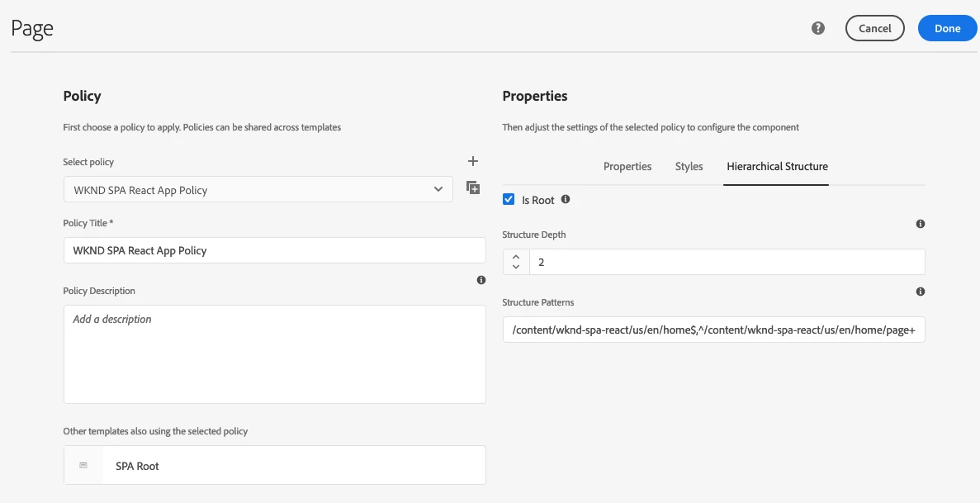Click SPA Root template icon
This screenshot has height=503, width=980.
(x=83, y=466)
